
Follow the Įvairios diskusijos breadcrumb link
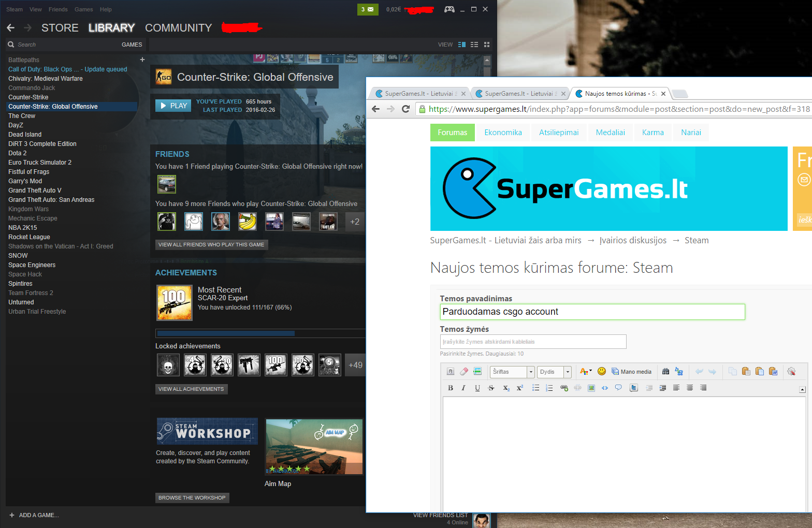[633, 240]
